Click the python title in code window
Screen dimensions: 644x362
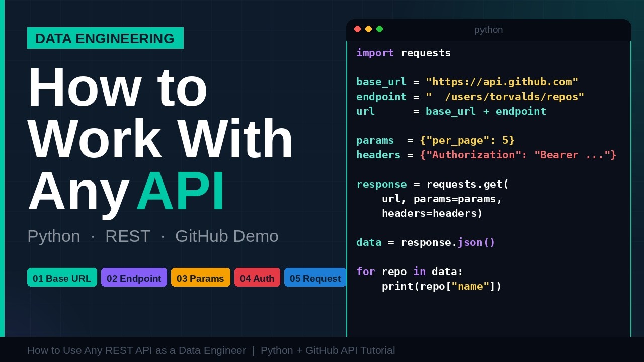click(x=489, y=30)
